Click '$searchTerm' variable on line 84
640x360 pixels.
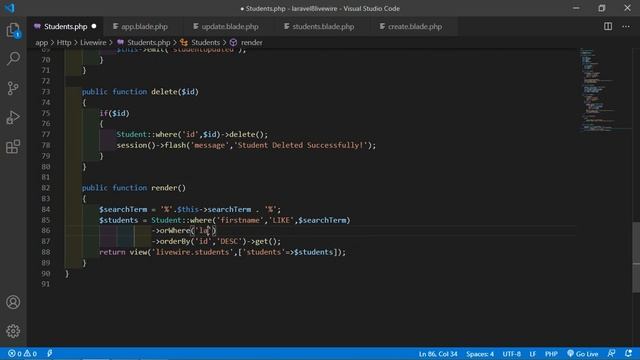(x=123, y=209)
